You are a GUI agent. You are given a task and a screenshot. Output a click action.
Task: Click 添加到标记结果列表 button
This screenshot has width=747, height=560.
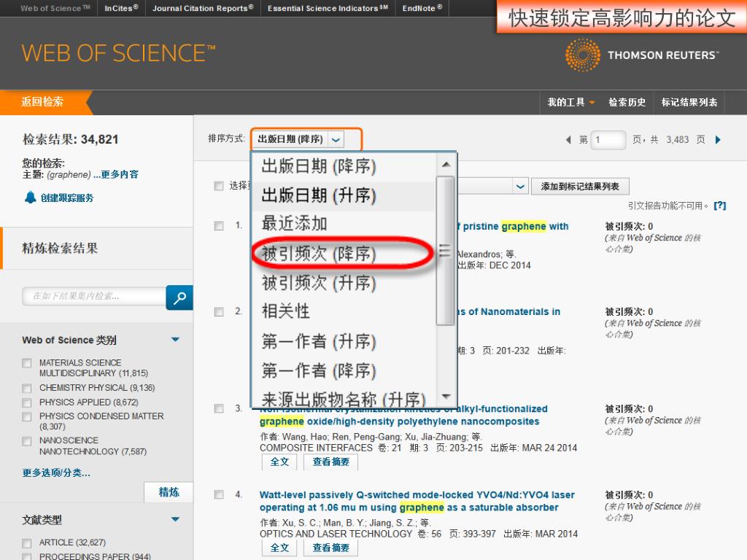[580, 186]
